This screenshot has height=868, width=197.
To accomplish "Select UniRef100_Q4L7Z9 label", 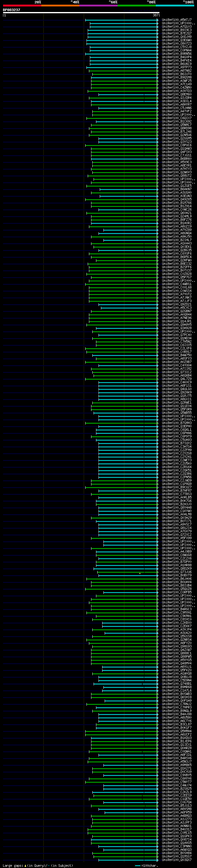I will pos(177,379).
